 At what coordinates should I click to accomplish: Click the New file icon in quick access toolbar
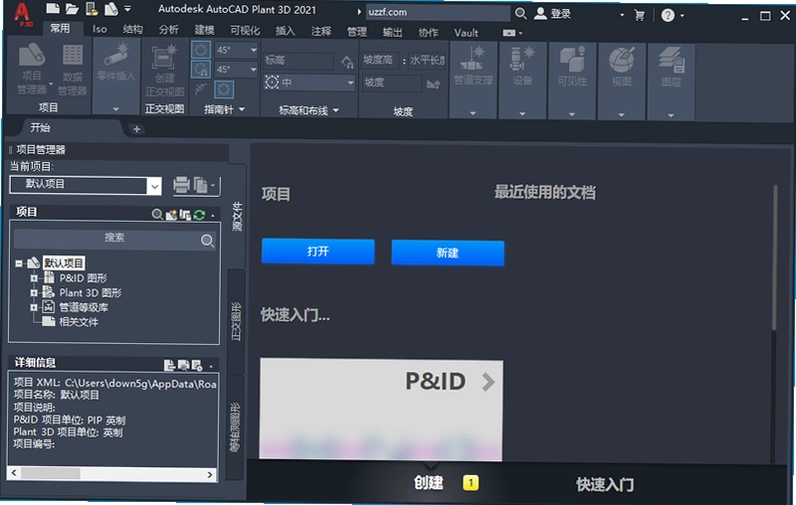point(52,9)
